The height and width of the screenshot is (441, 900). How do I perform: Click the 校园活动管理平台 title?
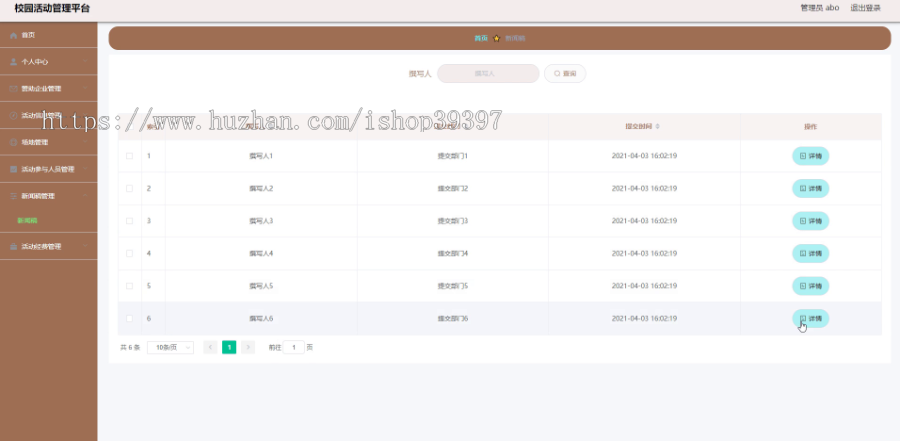[x=52, y=9]
